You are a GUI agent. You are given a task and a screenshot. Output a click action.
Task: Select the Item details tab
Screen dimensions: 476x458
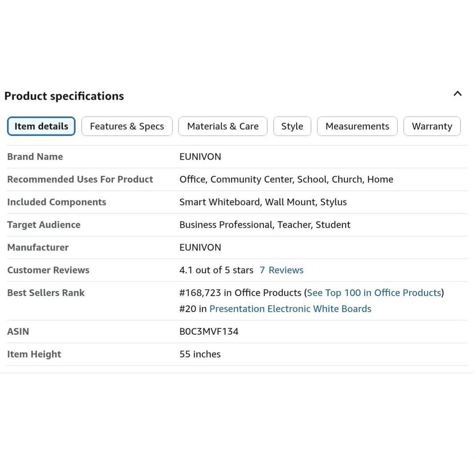tap(41, 126)
